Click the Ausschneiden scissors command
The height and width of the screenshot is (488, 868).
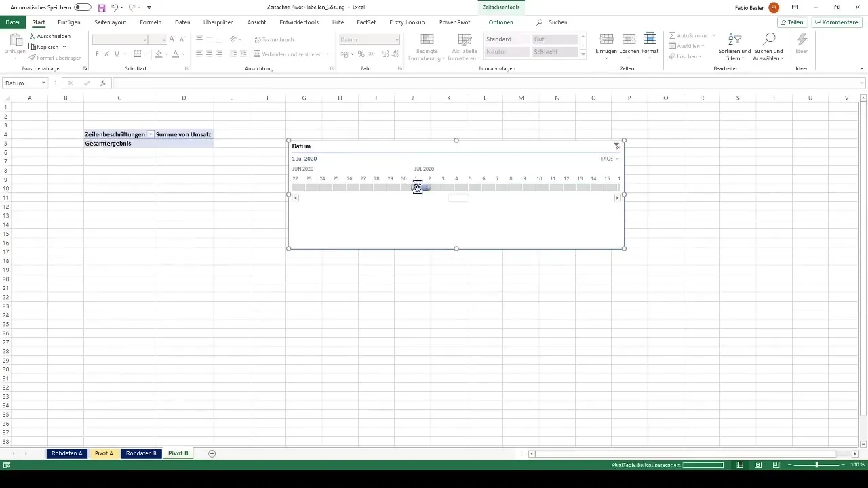[50, 36]
